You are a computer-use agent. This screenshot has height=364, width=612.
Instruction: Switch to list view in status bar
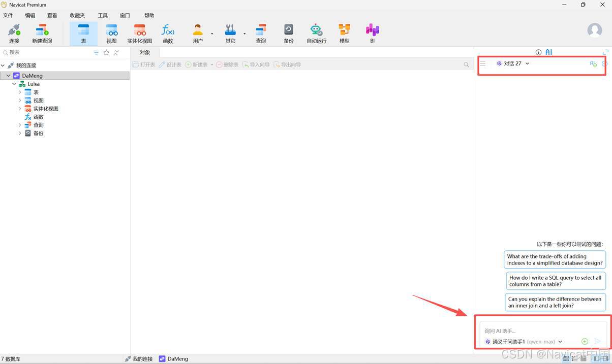[575, 358]
